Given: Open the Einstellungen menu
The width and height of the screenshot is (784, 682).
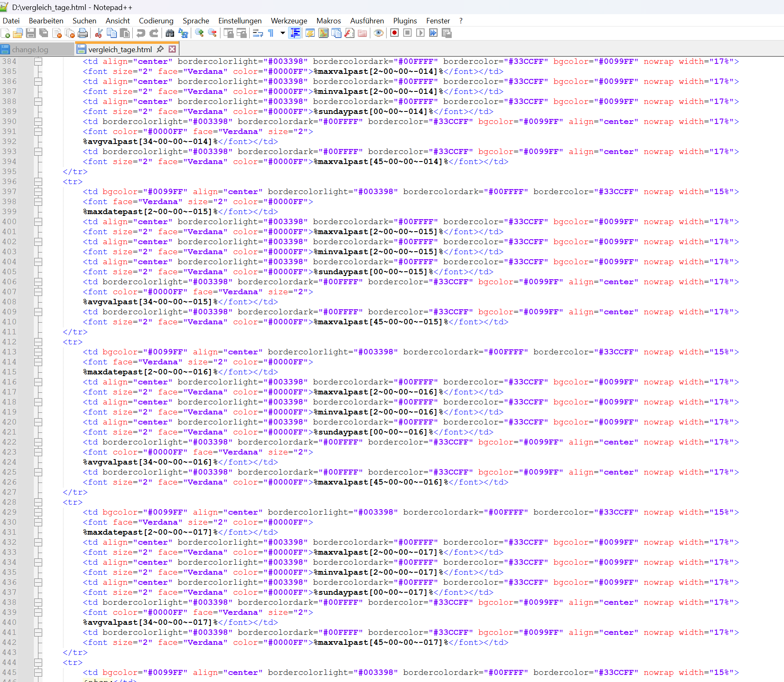Looking at the screenshot, I should click(240, 20).
